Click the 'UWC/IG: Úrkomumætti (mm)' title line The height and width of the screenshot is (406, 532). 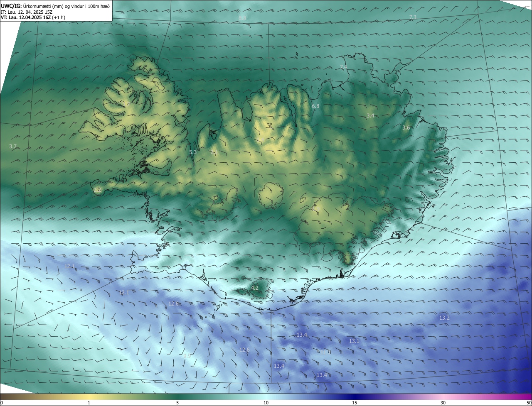(x=55, y=5)
